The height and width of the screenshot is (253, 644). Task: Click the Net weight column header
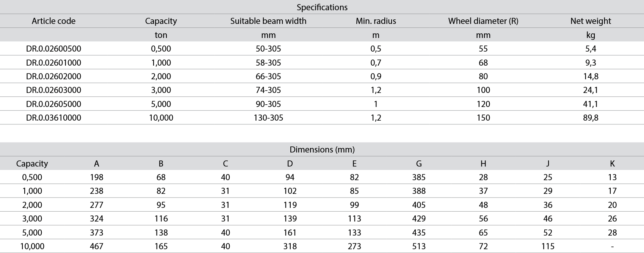[x=590, y=21]
